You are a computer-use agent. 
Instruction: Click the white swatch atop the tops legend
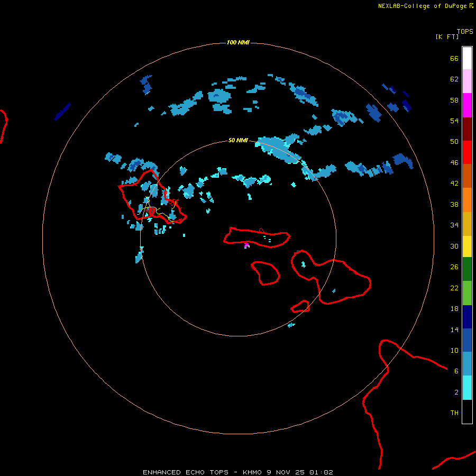click(x=467, y=58)
